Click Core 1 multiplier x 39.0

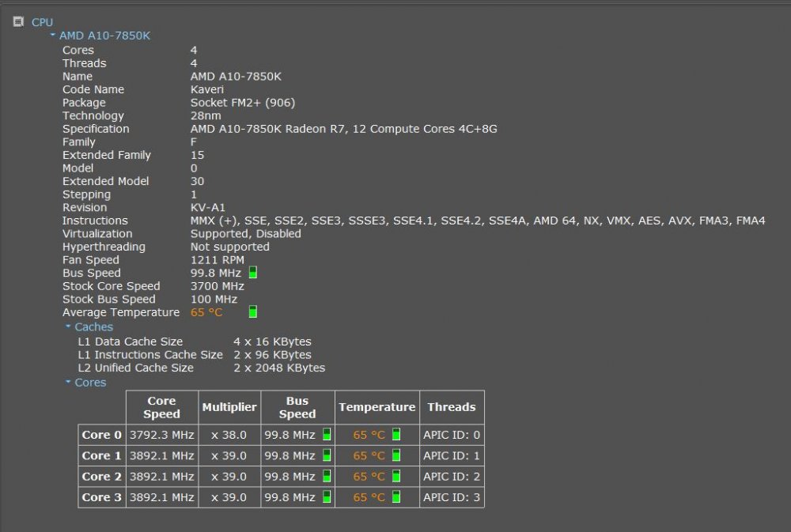tap(229, 455)
